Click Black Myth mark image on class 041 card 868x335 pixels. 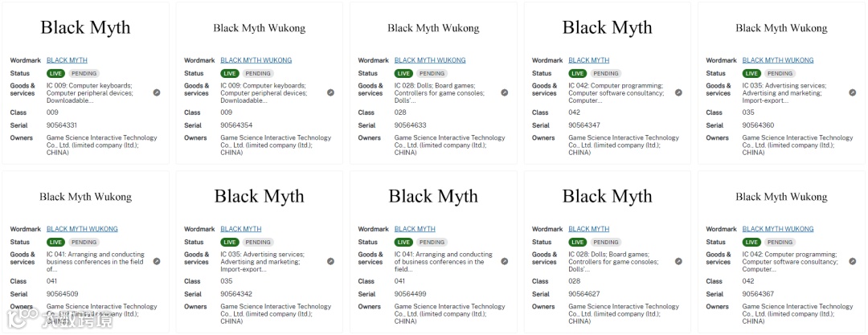(x=433, y=197)
